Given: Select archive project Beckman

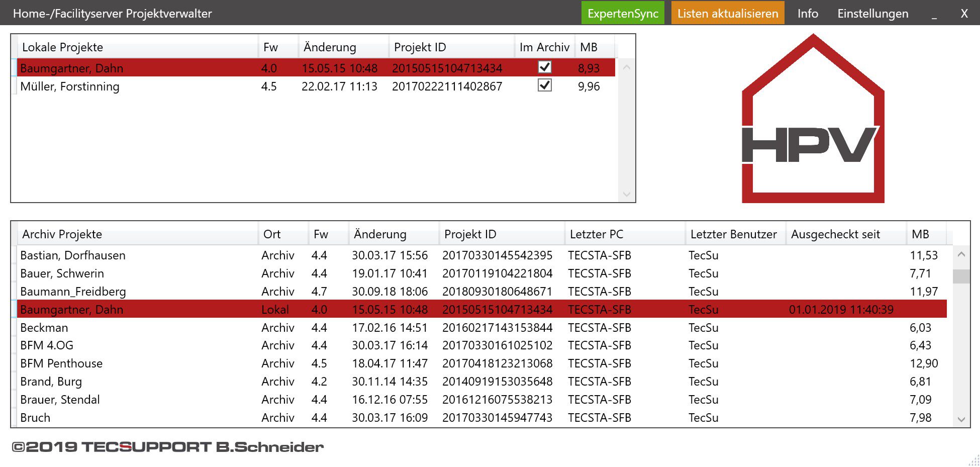Looking at the screenshot, I should pos(482,328).
